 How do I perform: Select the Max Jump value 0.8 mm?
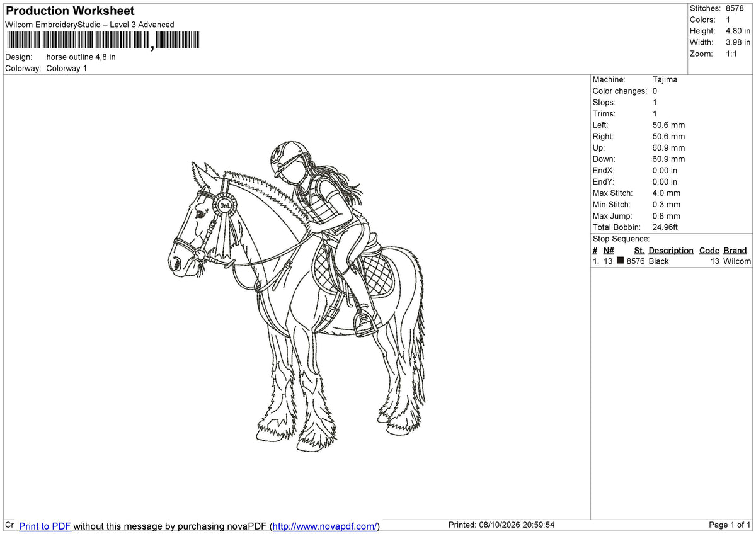click(667, 215)
